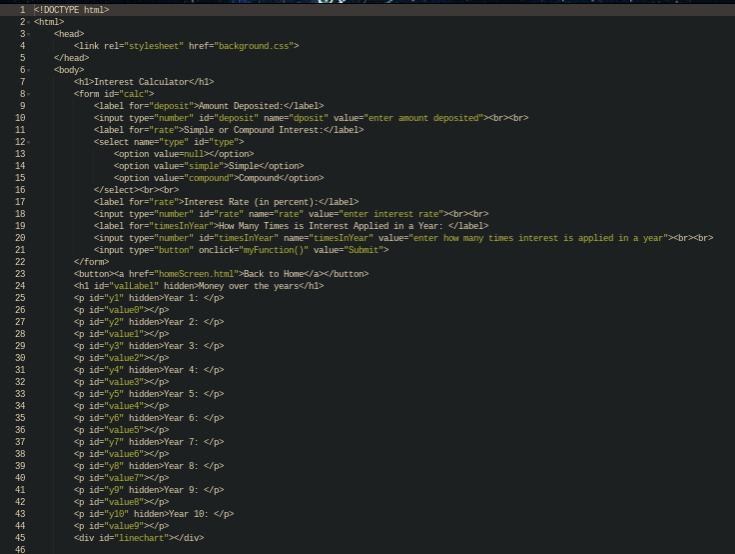Click the select name="type" tag
Viewport: 735px width, 554px height.
[169, 142]
